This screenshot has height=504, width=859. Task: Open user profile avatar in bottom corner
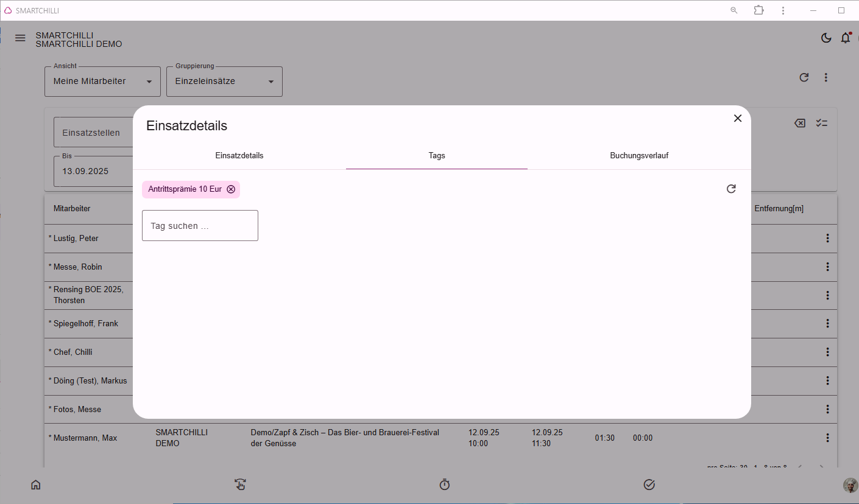coord(850,485)
